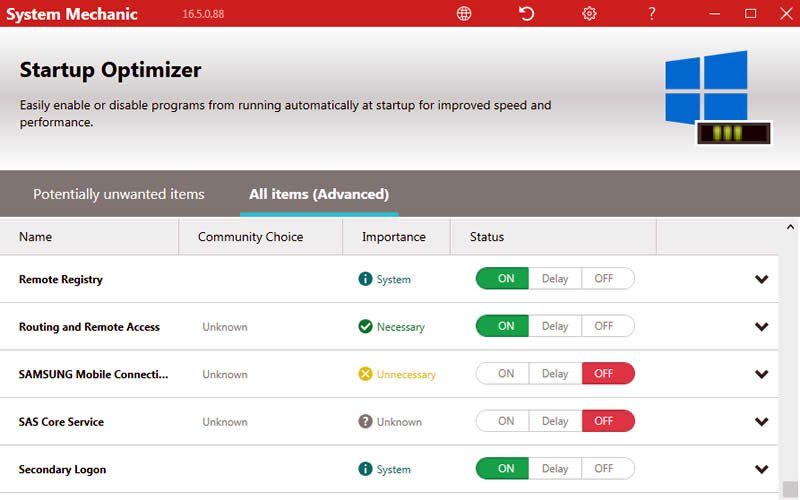This screenshot has height=500, width=800.
Task: Sort by Importance column header
Action: [396, 237]
